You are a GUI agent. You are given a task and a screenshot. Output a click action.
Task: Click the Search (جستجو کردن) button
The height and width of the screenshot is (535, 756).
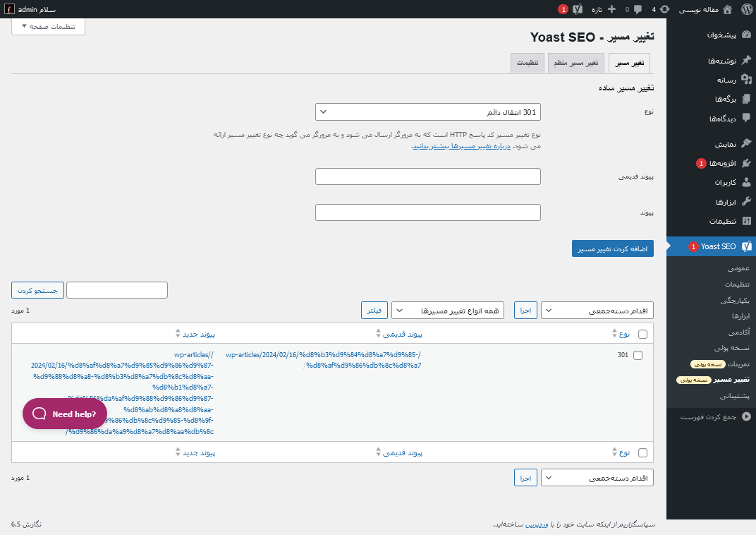pos(37,290)
